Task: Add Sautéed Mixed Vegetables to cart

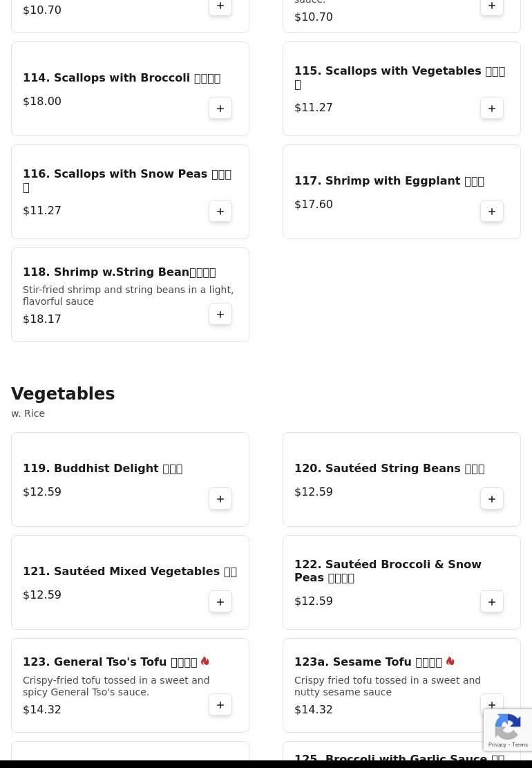Action: pyautogui.click(x=220, y=602)
